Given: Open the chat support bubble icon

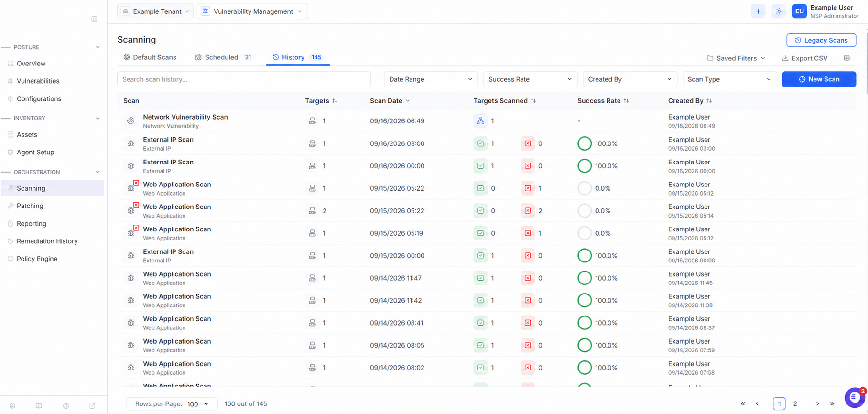Looking at the screenshot, I should pyautogui.click(x=854, y=397).
